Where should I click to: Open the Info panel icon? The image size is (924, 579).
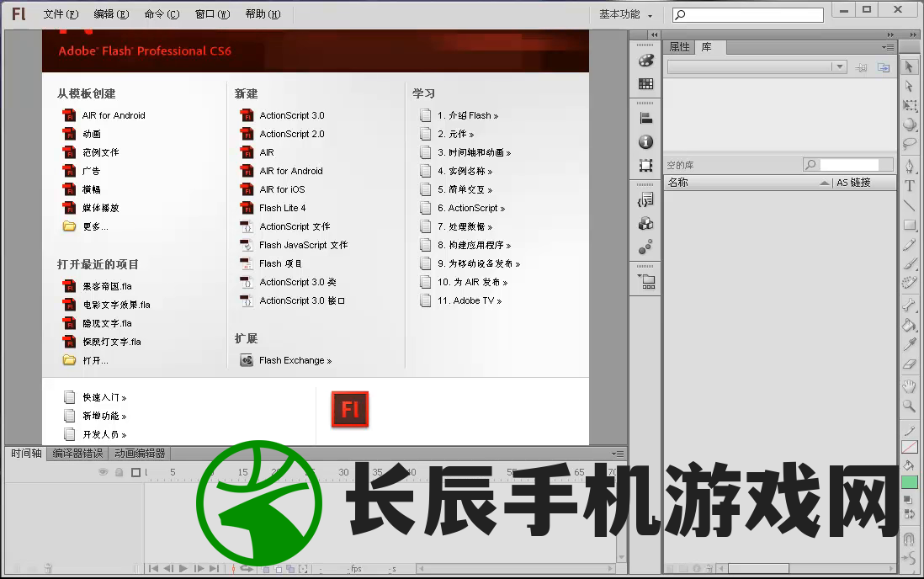(645, 142)
